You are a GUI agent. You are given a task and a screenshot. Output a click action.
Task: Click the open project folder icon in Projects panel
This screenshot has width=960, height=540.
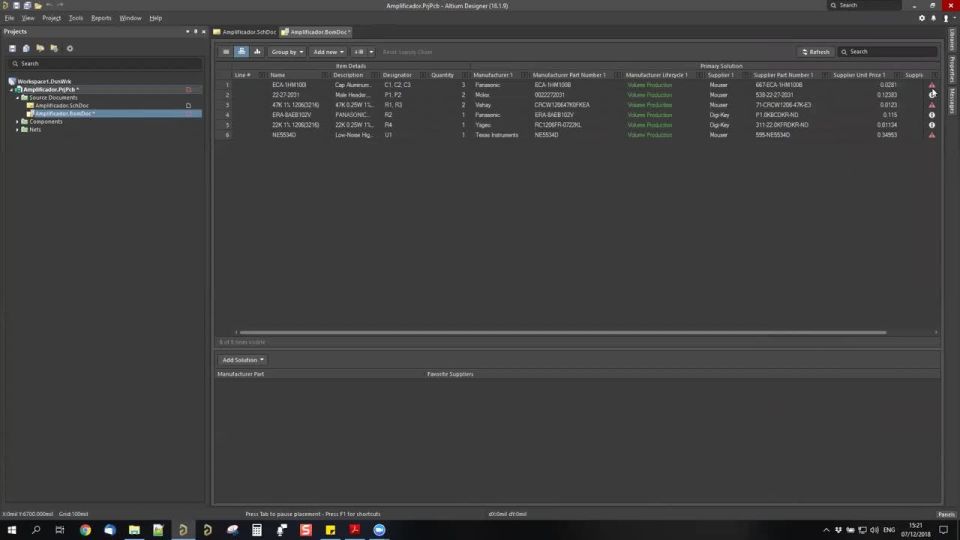[40, 48]
